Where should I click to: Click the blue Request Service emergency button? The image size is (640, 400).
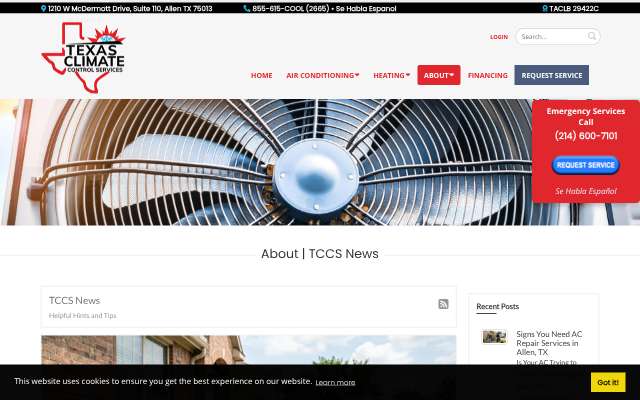[586, 165]
